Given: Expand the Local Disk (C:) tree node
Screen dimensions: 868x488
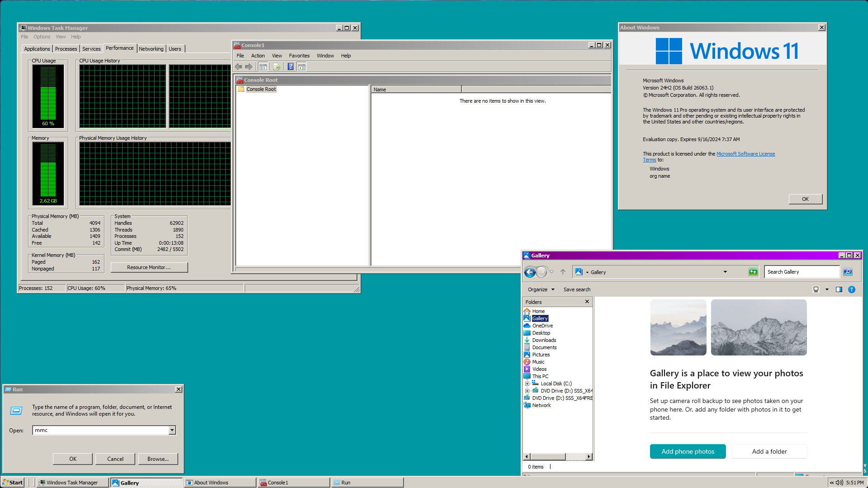Looking at the screenshot, I should click(x=527, y=384).
